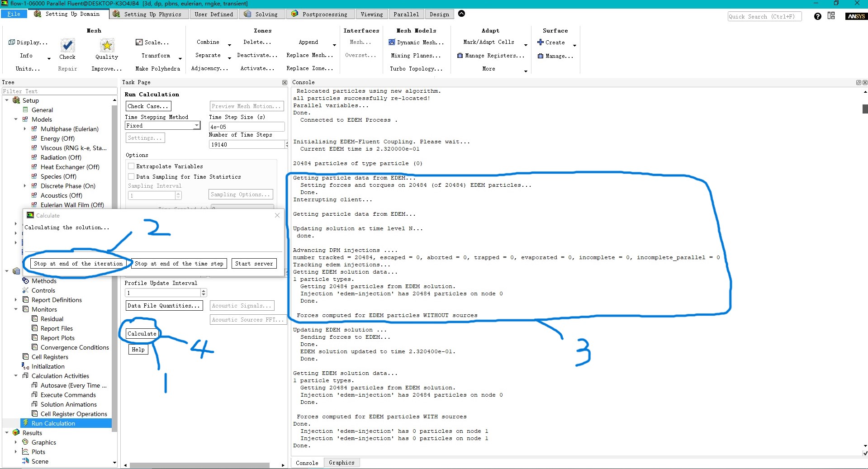The height and width of the screenshot is (469, 868).
Task: Click the Plots icon in tree
Action: (x=25, y=452)
